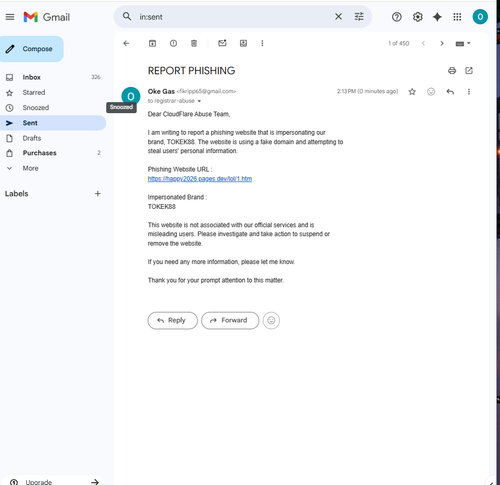500x485 pixels.
Task: Open the Support help icon
Action: [x=397, y=17]
